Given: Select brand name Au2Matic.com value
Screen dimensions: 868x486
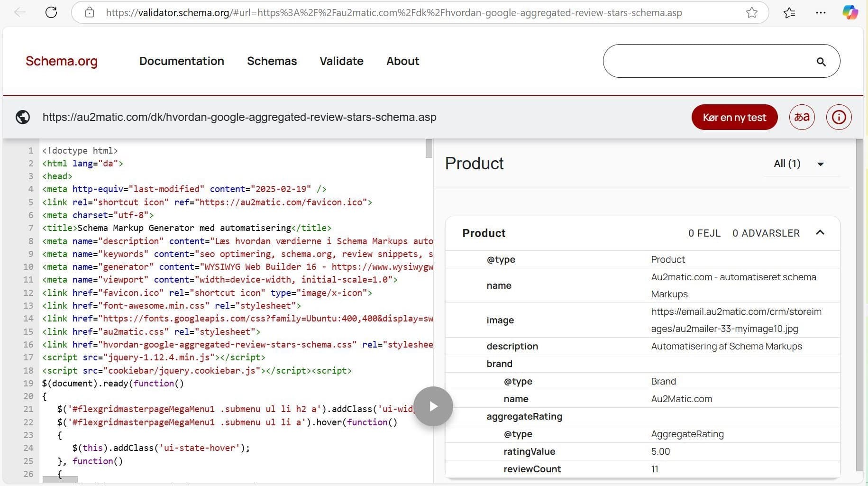Looking at the screenshot, I should point(681,399).
